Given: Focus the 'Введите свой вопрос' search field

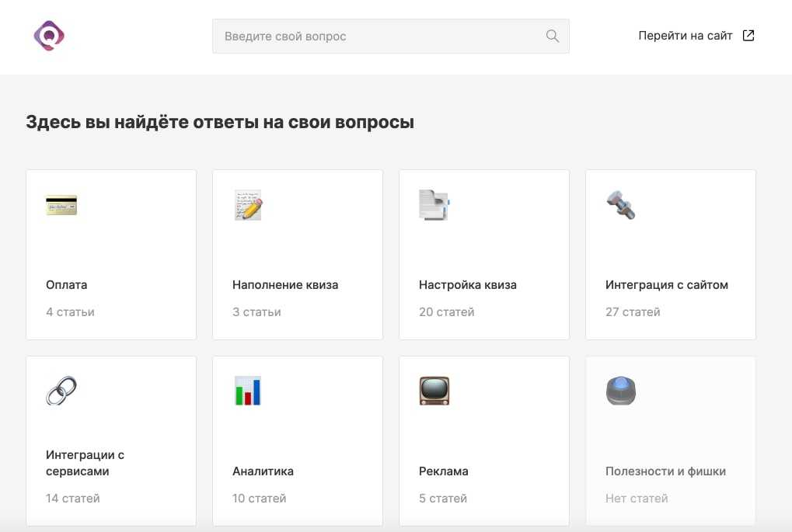Looking at the screenshot, I should point(381,36).
